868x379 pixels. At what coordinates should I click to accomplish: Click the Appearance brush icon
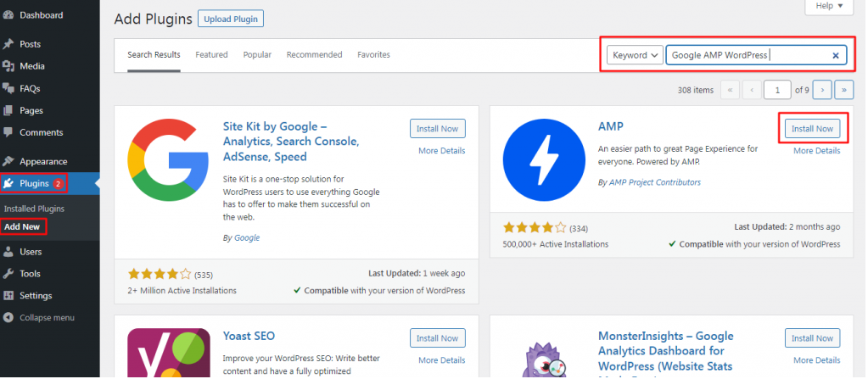point(8,162)
